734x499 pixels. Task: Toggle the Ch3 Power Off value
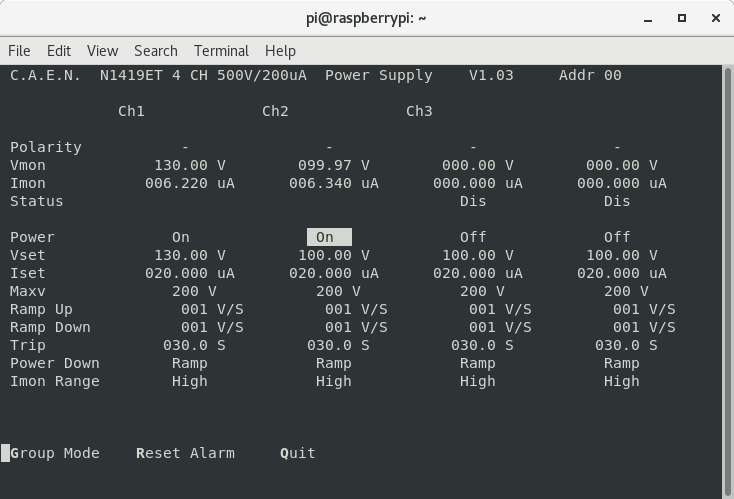(473, 237)
